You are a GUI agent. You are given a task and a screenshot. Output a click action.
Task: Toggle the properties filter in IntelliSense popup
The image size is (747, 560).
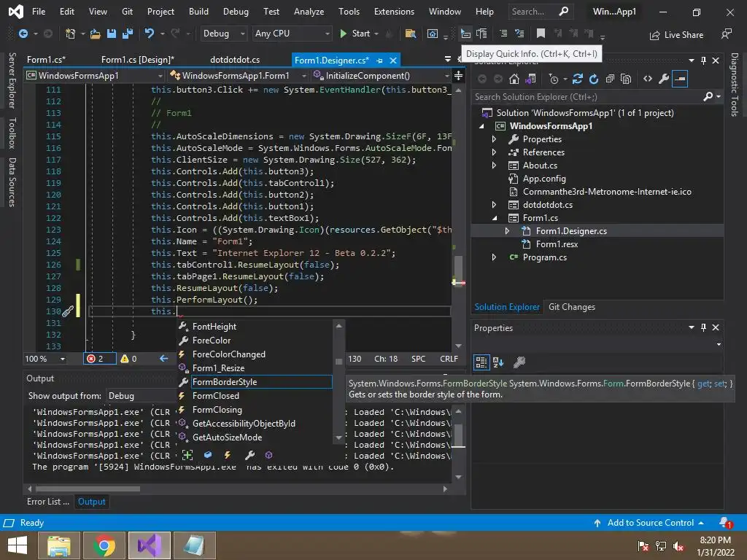click(x=249, y=455)
